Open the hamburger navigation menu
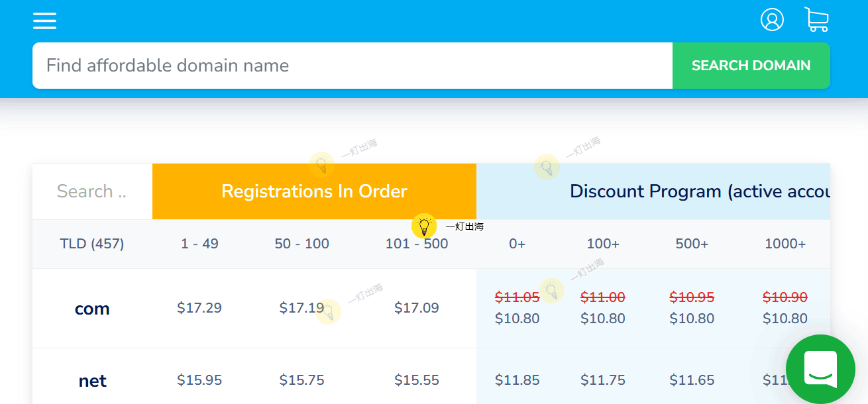The image size is (868, 404). pyautogui.click(x=44, y=21)
